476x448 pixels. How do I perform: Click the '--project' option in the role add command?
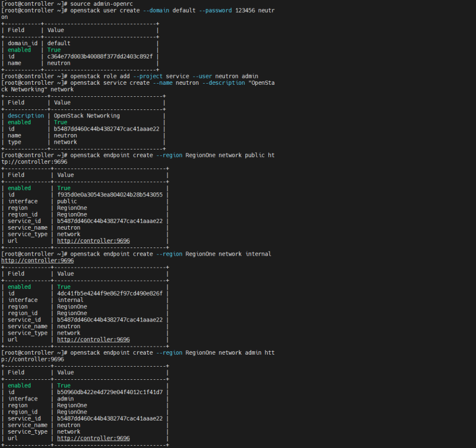point(148,76)
